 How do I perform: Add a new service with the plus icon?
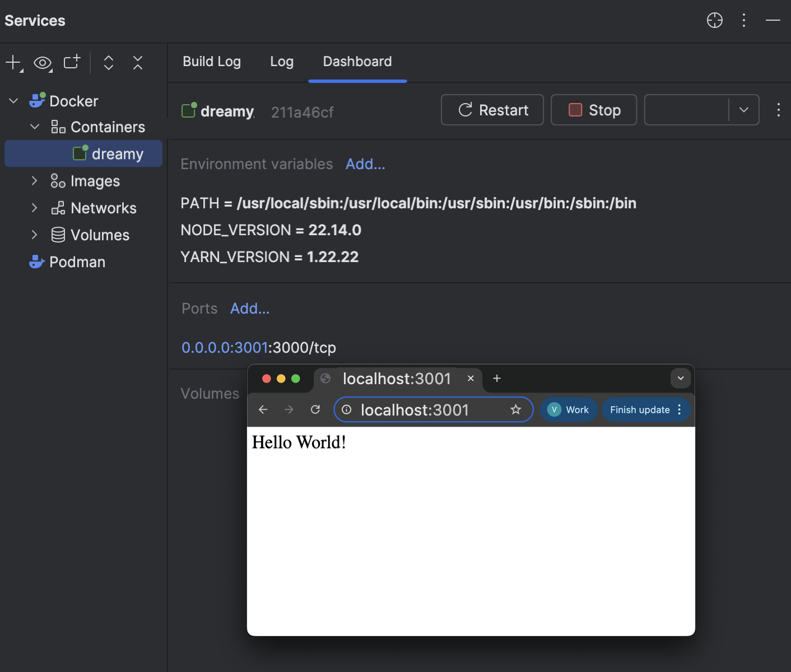(x=12, y=63)
